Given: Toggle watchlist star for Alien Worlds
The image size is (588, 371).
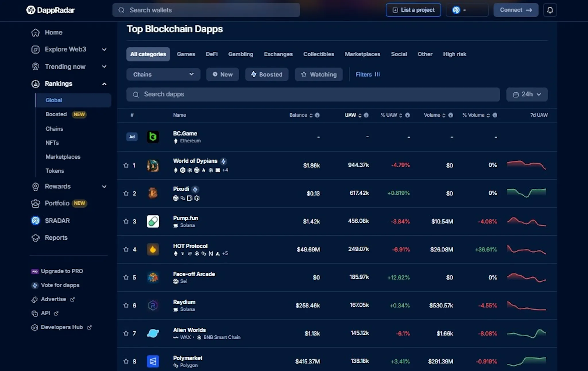Looking at the screenshot, I should point(126,333).
